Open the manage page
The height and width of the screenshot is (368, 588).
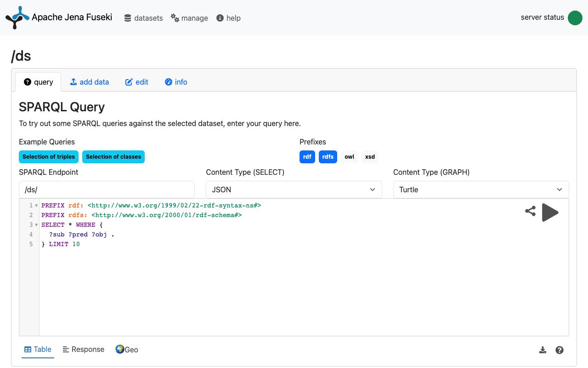(189, 18)
